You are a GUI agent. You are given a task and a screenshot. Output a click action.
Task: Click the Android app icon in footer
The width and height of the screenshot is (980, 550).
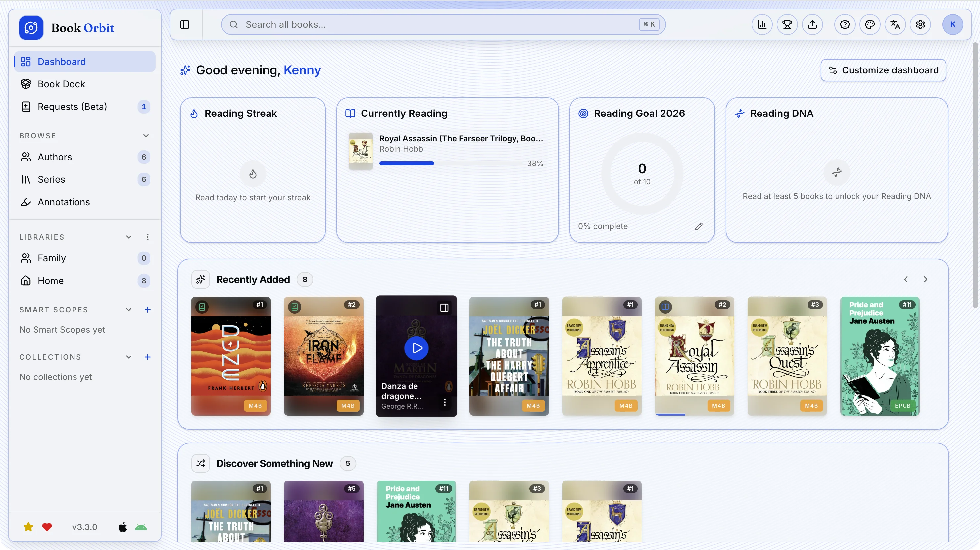[x=141, y=527]
